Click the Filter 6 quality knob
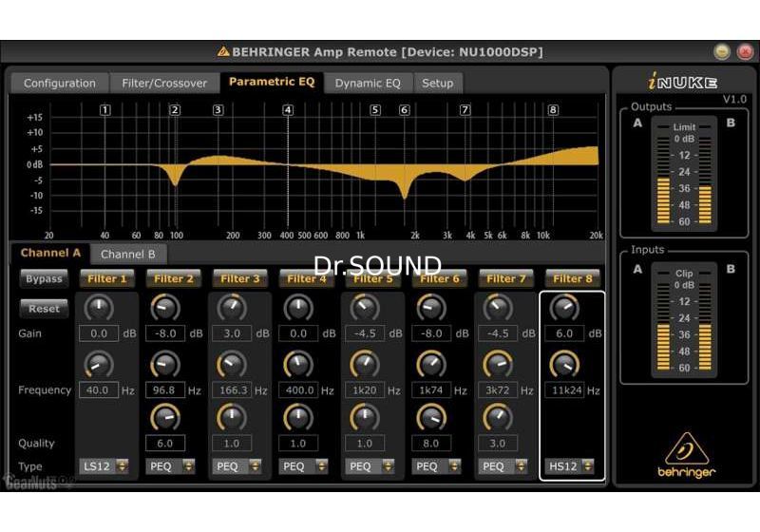The image size is (760, 532). pos(431,417)
